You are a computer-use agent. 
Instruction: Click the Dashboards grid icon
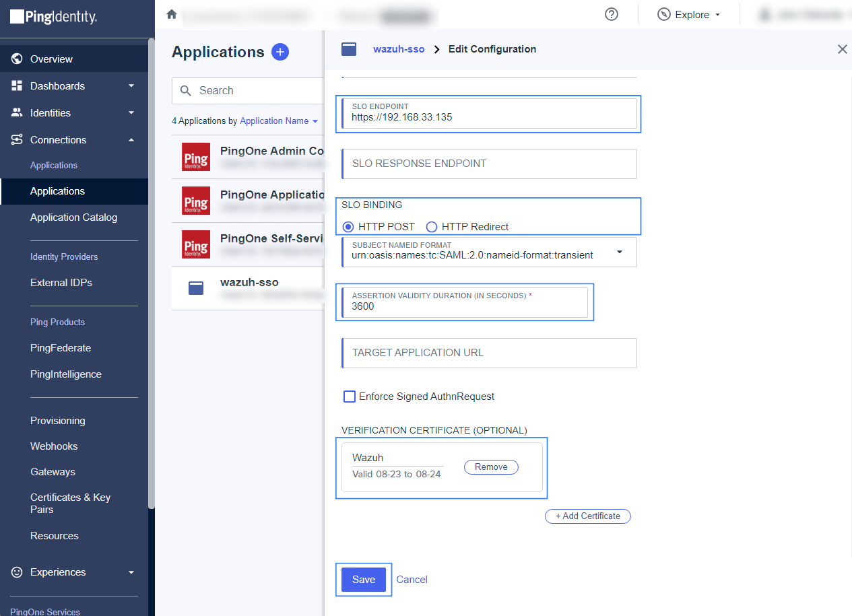(18, 86)
